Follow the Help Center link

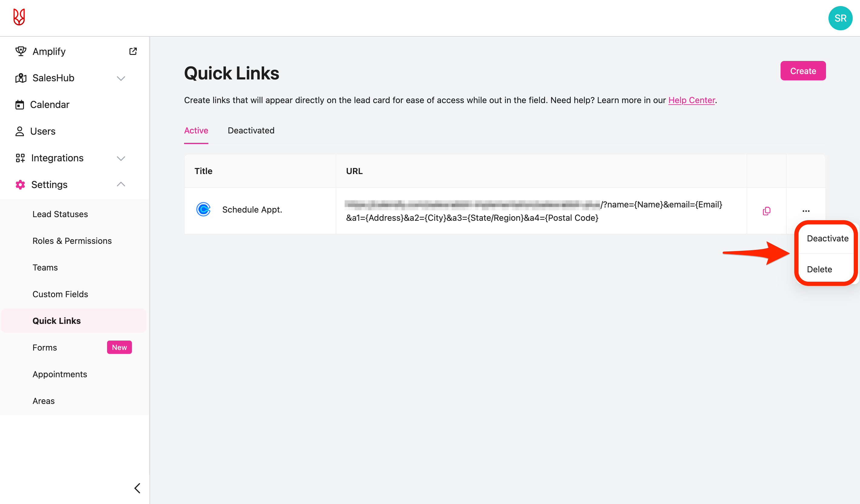coord(691,100)
